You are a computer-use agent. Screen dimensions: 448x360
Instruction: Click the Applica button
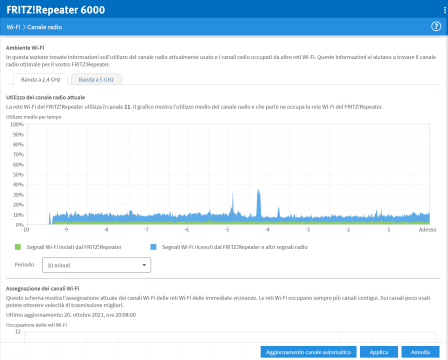coord(379,352)
